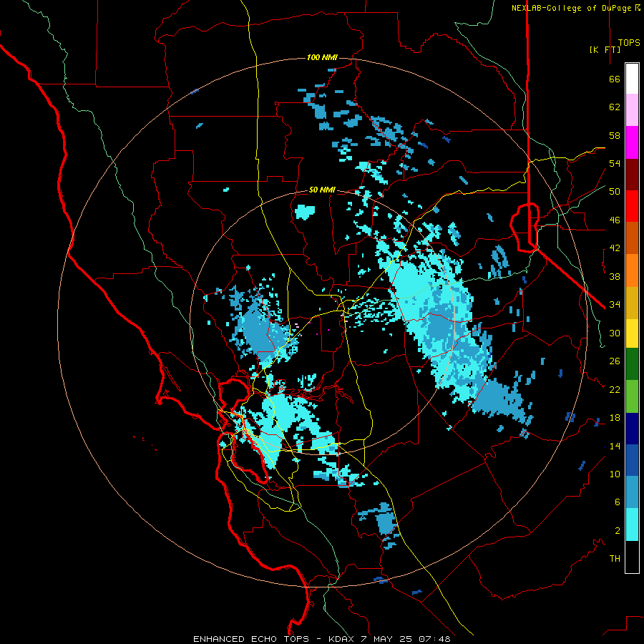Screen dimensions: 644x644
Task: Click the 'TOPS' legend title
Action: (629, 42)
